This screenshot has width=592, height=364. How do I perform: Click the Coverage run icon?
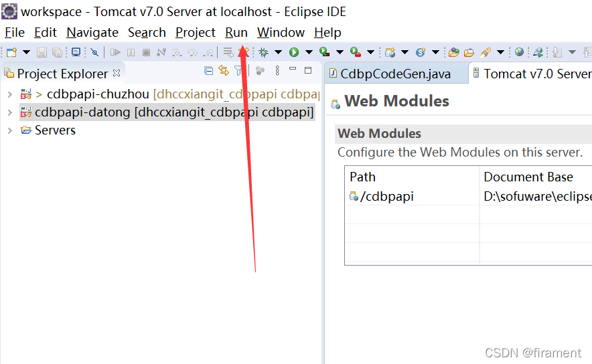pos(324,52)
